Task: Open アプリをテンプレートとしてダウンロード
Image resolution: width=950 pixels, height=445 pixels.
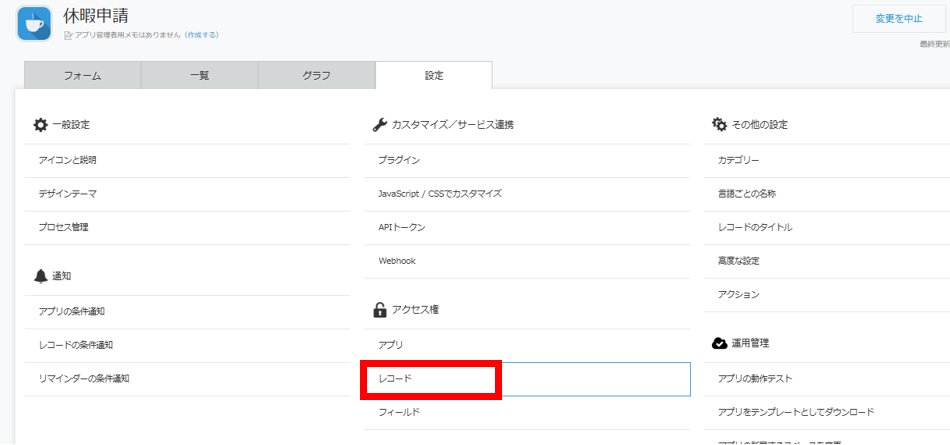Action: tap(795, 412)
